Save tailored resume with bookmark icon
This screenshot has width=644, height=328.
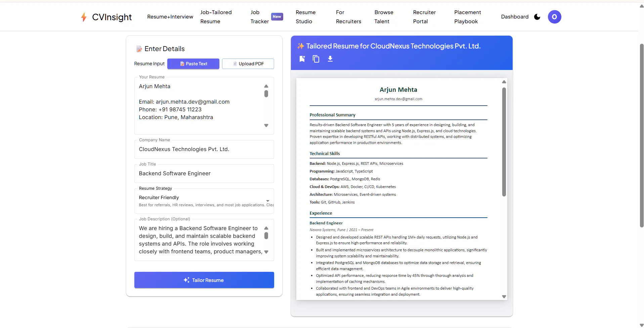[x=302, y=59]
